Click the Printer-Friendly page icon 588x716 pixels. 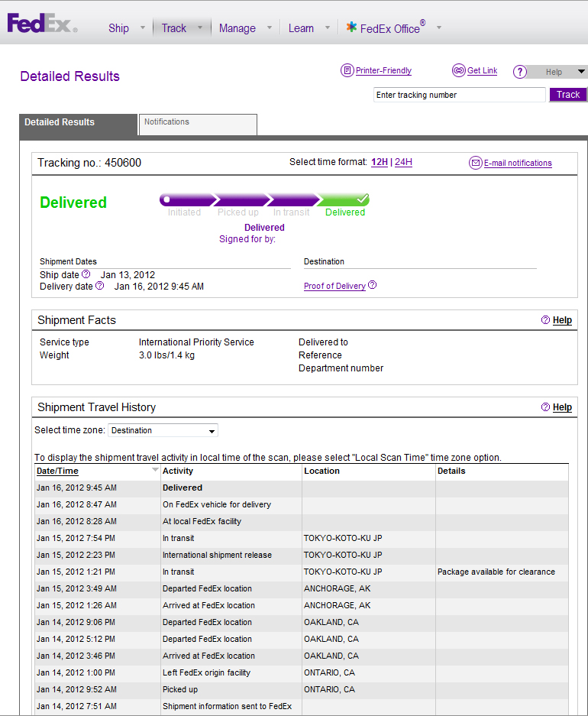tap(347, 70)
